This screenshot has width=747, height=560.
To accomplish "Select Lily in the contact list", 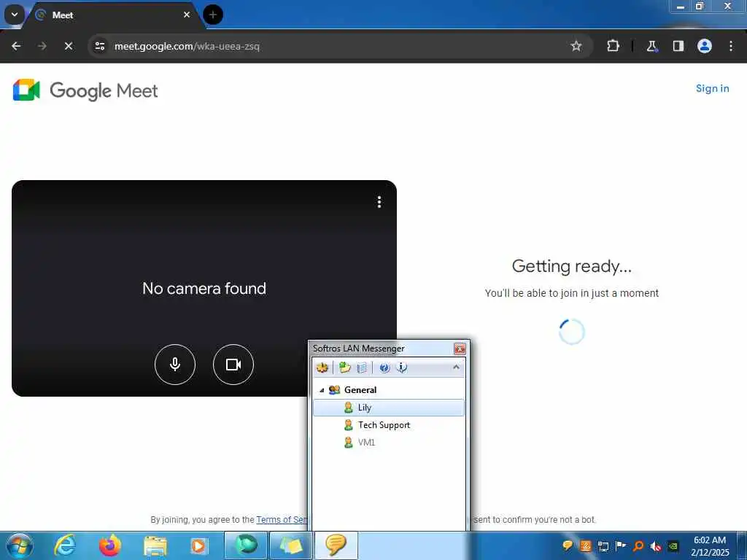I will [389, 408].
